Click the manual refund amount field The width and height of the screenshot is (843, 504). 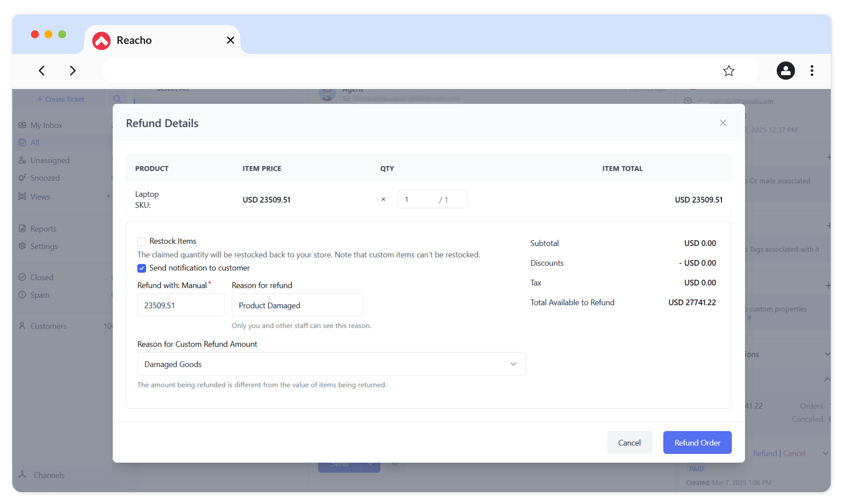[x=181, y=305]
